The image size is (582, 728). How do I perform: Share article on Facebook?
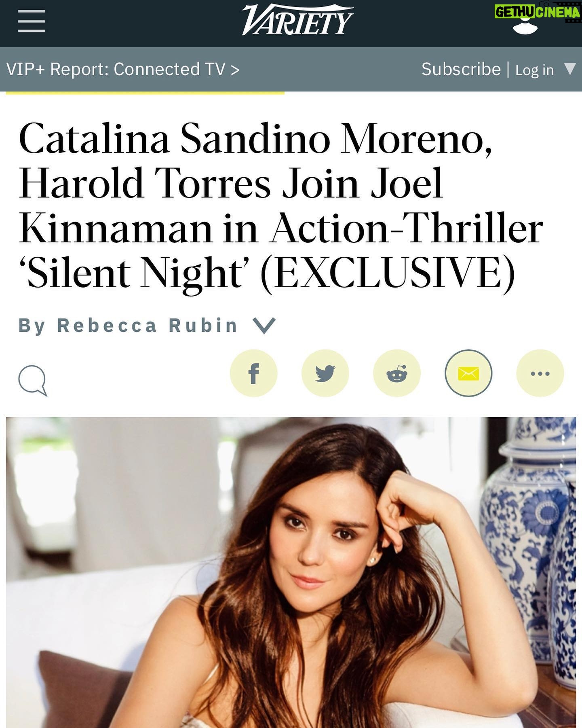(254, 373)
